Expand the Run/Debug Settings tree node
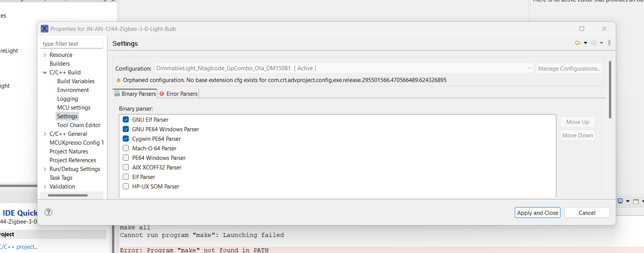Image resolution: width=644 pixels, height=253 pixels. (45, 169)
